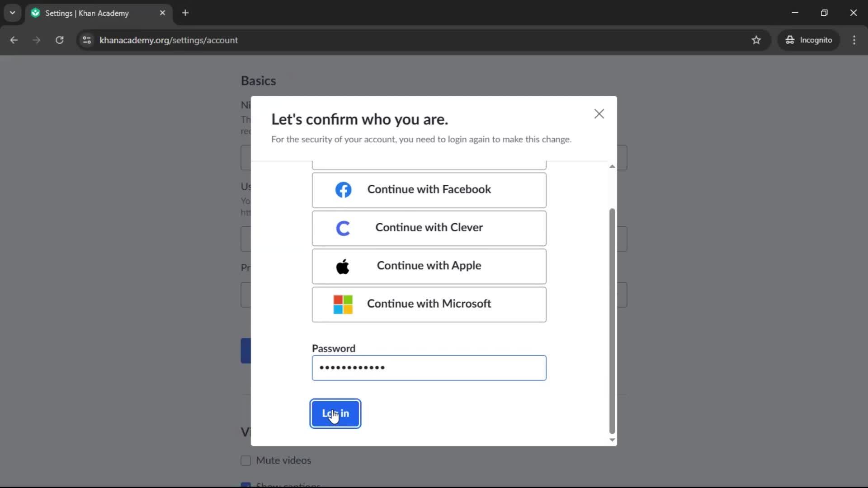The width and height of the screenshot is (868, 488).
Task: Toggle the Mute videos checkbox
Action: (x=246, y=460)
